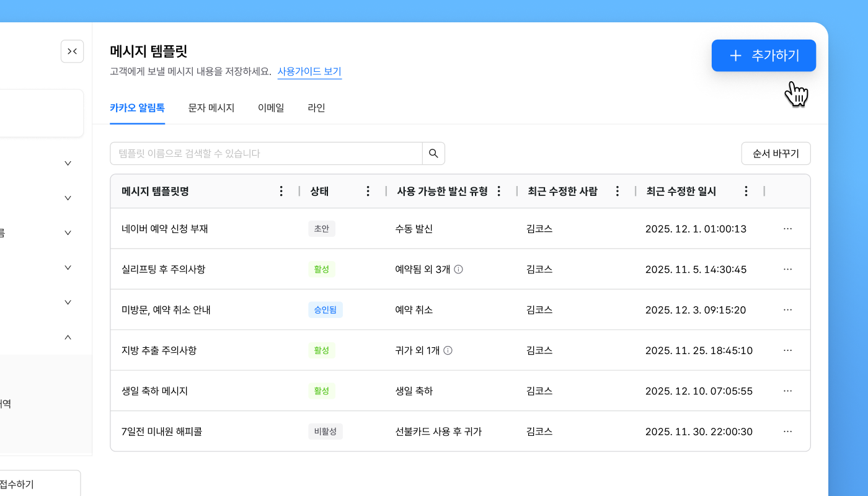This screenshot has height=496, width=868.
Task: Open column menu for 최근 수정한 사람
Action: (x=617, y=191)
